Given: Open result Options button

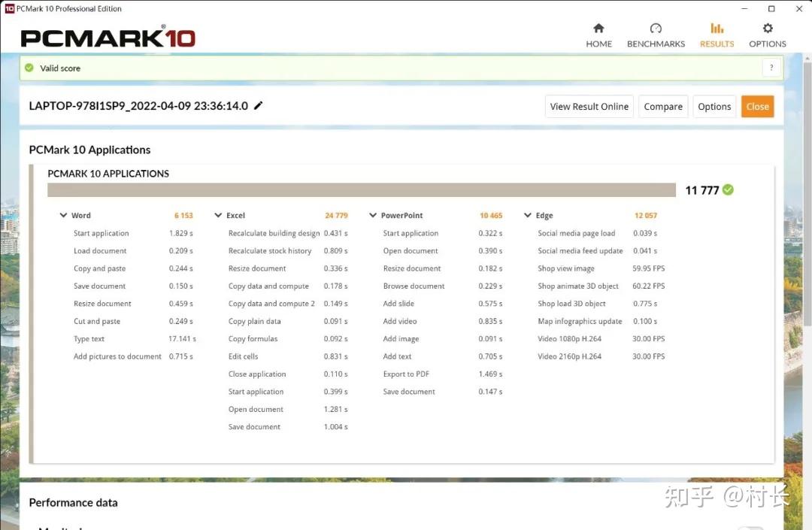Looking at the screenshot, I should pyautogui.click(x=714, y=107).
